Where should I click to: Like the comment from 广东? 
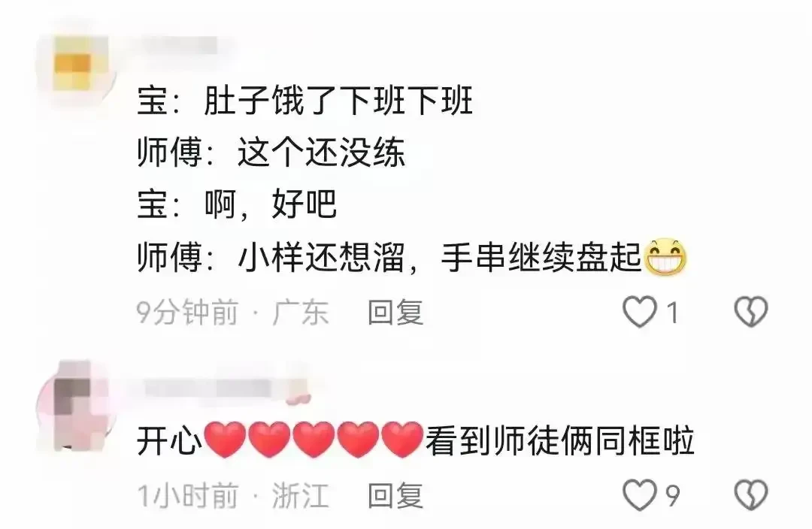pos(639,312)
